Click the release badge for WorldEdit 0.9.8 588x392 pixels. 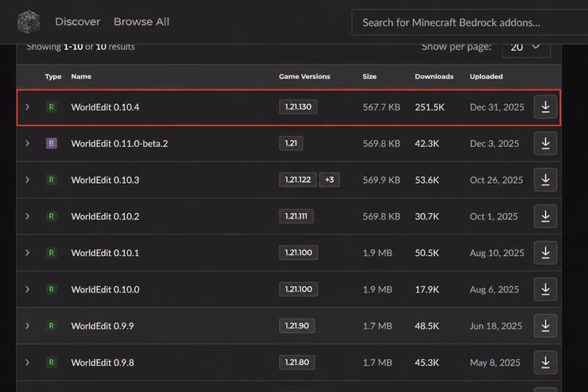click(x=52, y=363)
